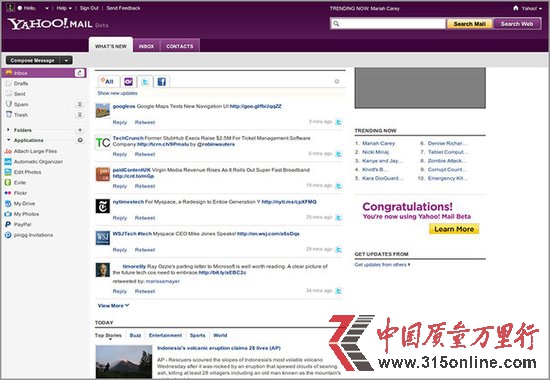Empty the Trash folder icon
Screen dimensions: 550x380
[x=80, y=115]
